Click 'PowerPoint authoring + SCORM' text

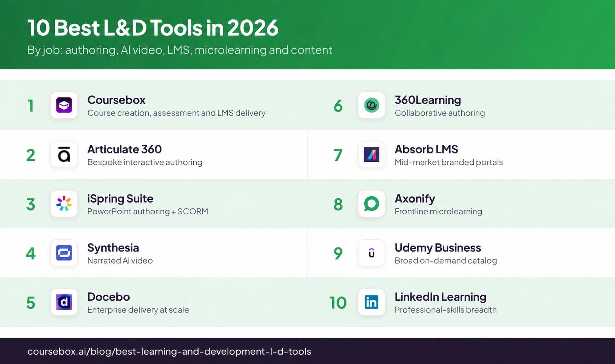[x=148, y=211]
